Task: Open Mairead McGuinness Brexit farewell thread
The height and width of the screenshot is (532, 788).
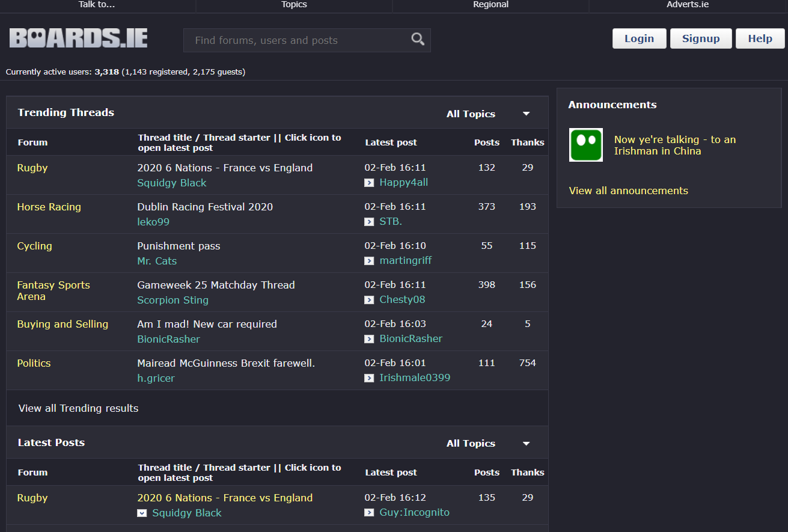Action: 226,363
